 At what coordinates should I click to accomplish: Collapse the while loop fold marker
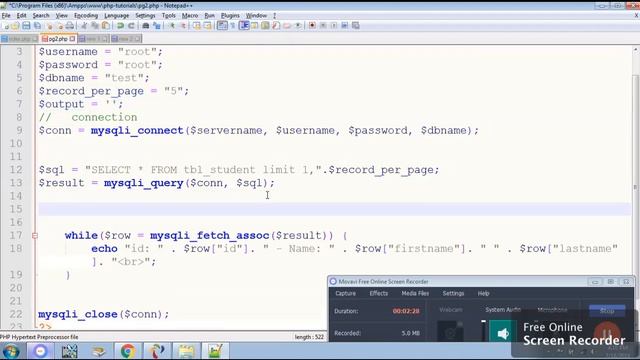pyautogui.click(x=35, y=236)
